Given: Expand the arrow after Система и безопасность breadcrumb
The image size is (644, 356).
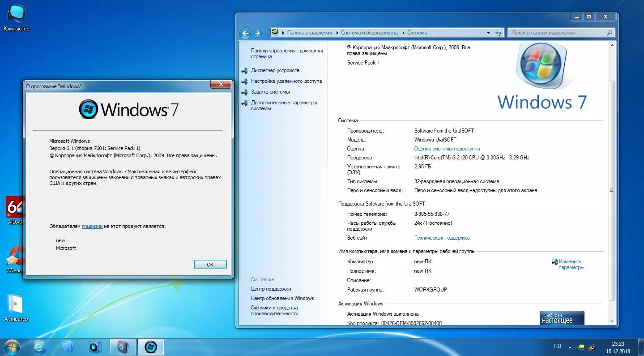Looking at the screenshot, I should 403,33.
